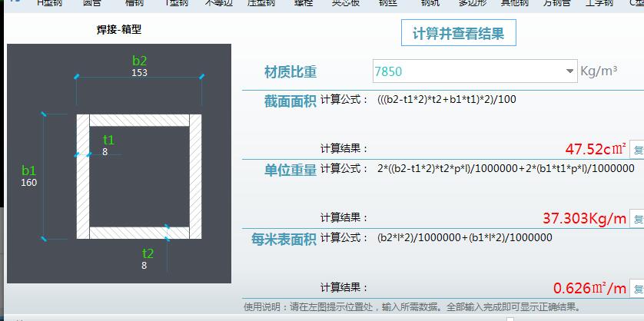644x321 pixels.
Task: Select the t2 thickness value 8
Action: [x=144, y=266]
